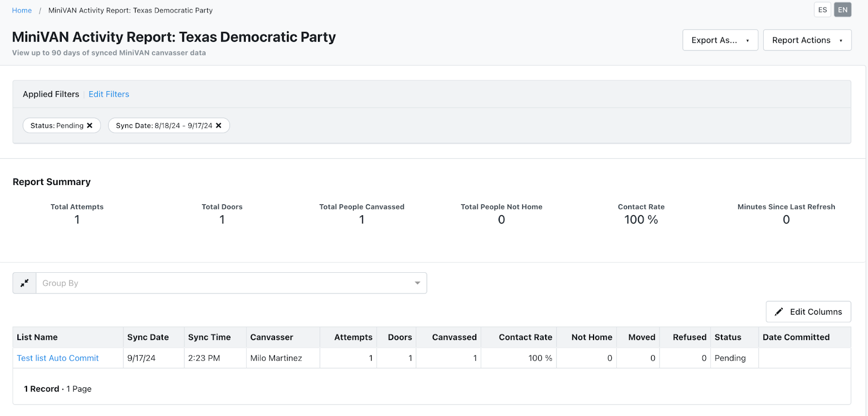Click the 1 Record · 1 Page footer text

58,389
